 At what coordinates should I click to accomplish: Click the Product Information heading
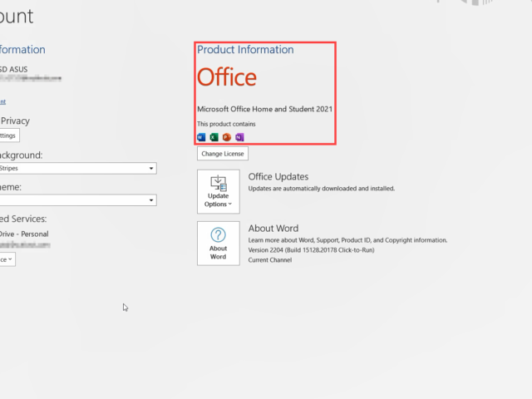[245, 50]
